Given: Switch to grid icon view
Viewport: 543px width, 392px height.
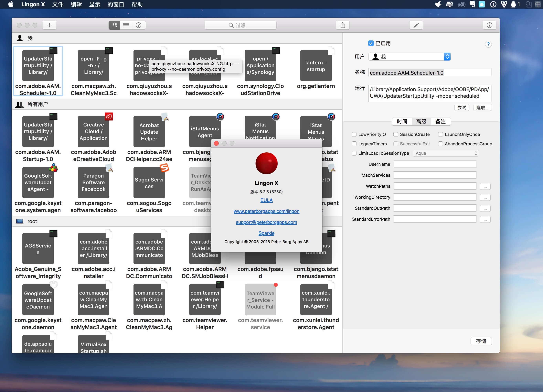Looking at the screenshot, I should click(x=114, y=25).
